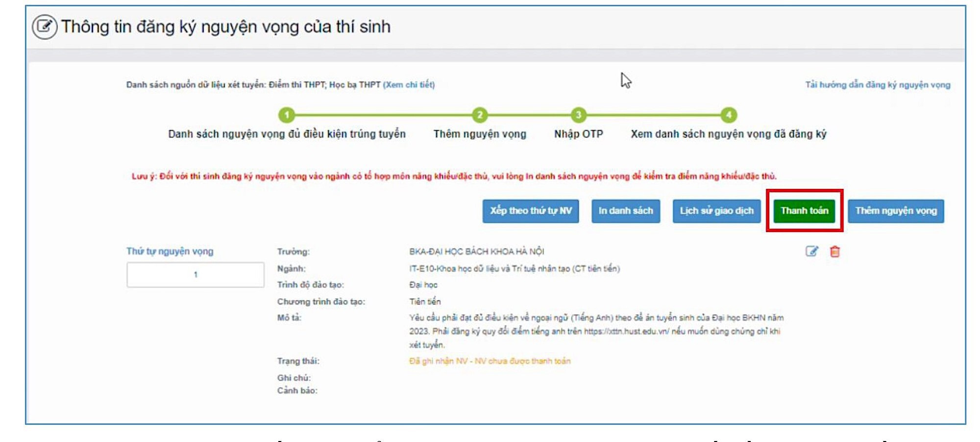Click the Thêm nguyện vọng button
The width and height of the screenshot is (980, 442).
tap(896, 211)
